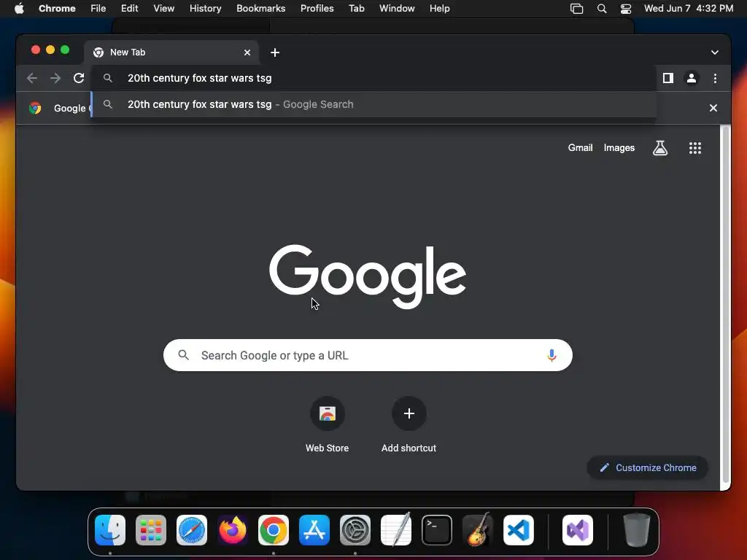Open the Images link
Screen dimensions: 747x560
619,147
